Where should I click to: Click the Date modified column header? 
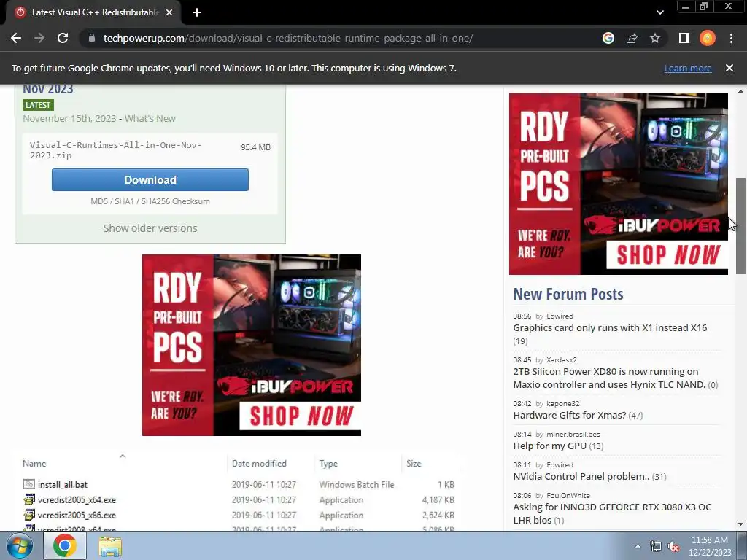(x=259, y=463)
